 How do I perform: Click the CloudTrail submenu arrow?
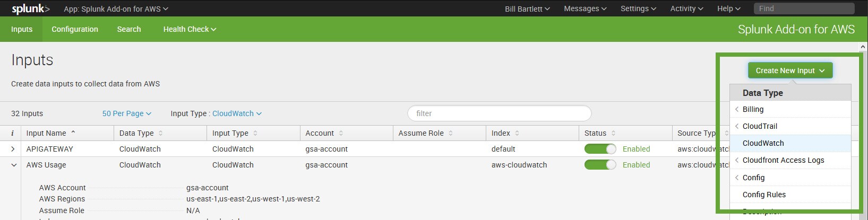pyautogui.click(x=737, y=126)
